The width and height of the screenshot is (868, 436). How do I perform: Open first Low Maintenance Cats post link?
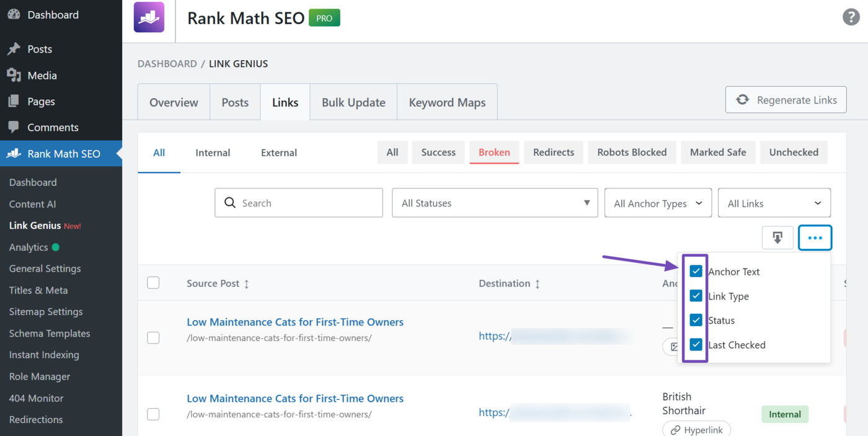tap(295, 322)
